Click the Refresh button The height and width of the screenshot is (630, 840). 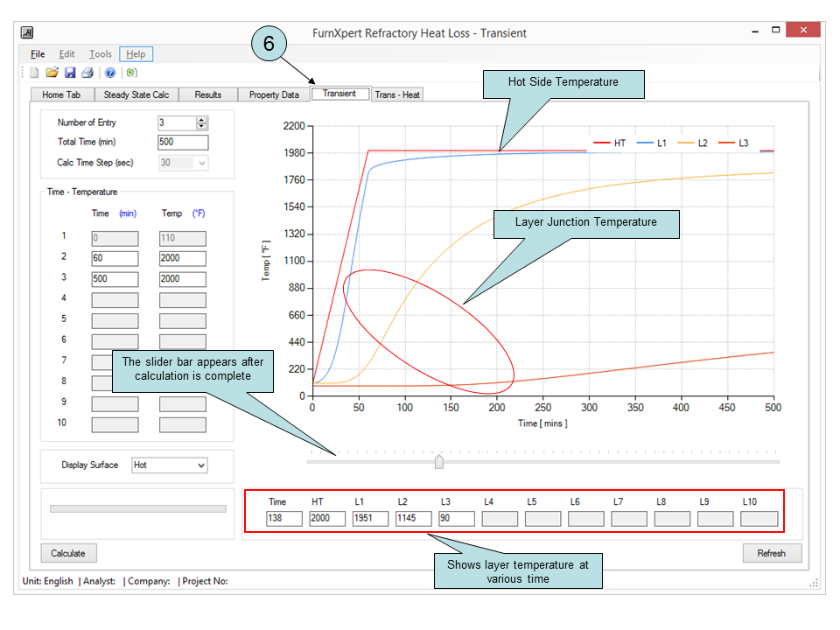(x=772, y=553)
